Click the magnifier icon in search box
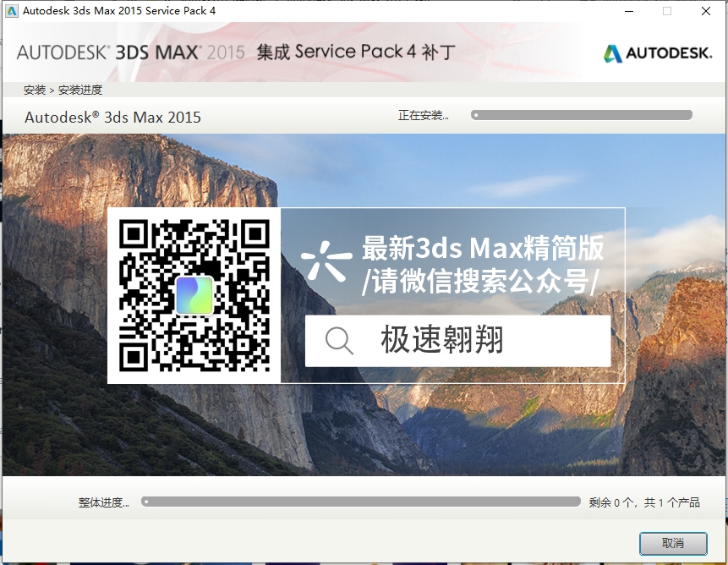Image resolution: width=728 pixels, height=565 pixels. click(x=339, y=341)
